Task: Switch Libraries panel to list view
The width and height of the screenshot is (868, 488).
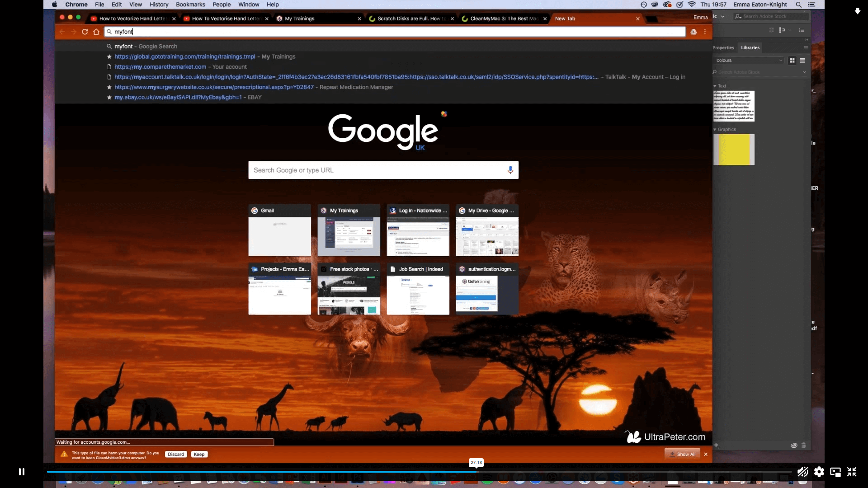Action: [803, 60]
